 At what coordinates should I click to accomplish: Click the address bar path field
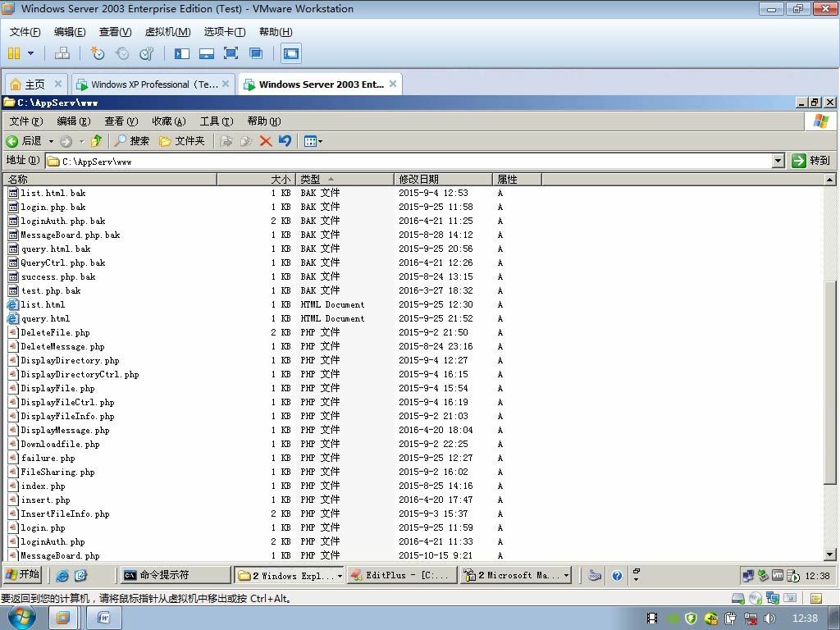[x=409, y=161]
